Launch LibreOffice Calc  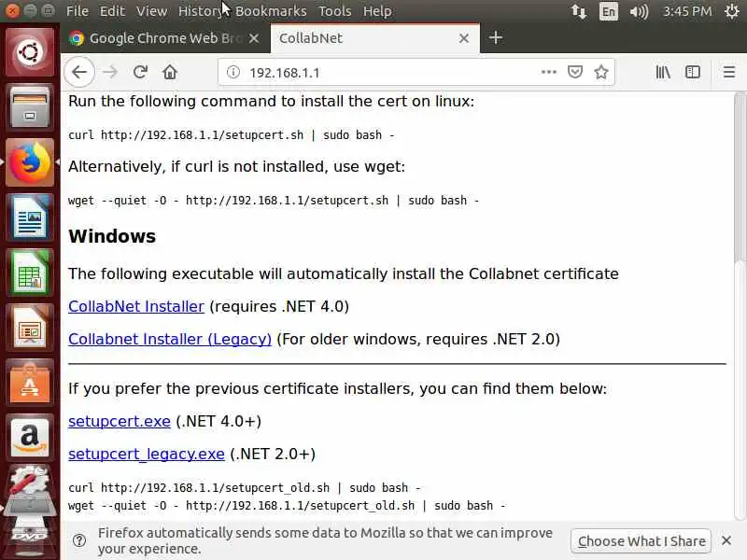[30, 273]
